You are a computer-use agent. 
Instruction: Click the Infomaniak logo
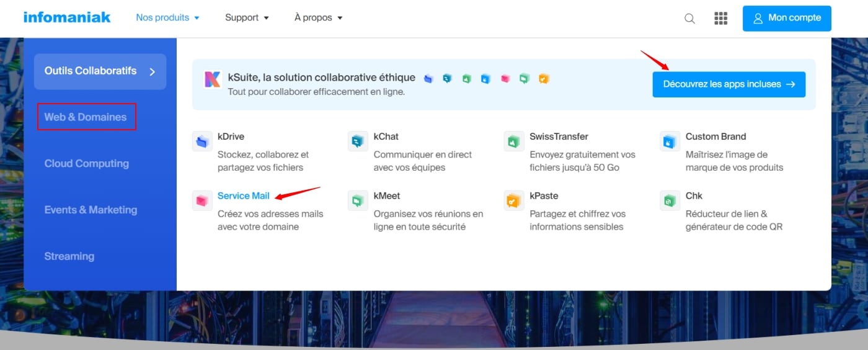67,17
